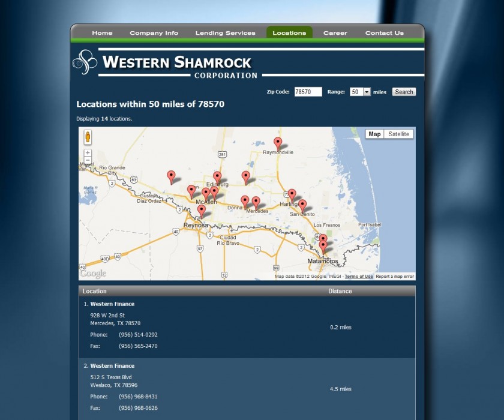504x420 pixels.
Task: Click fax number '(956) 565-2470'
Action: point(138,346)
